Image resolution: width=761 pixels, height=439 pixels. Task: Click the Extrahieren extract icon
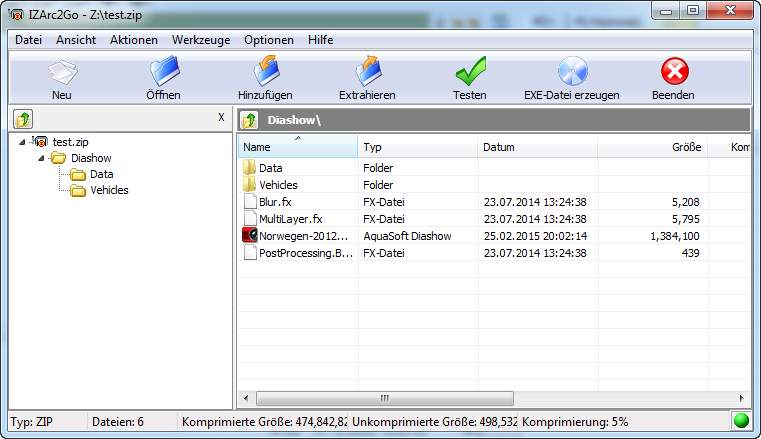(367, 72)
